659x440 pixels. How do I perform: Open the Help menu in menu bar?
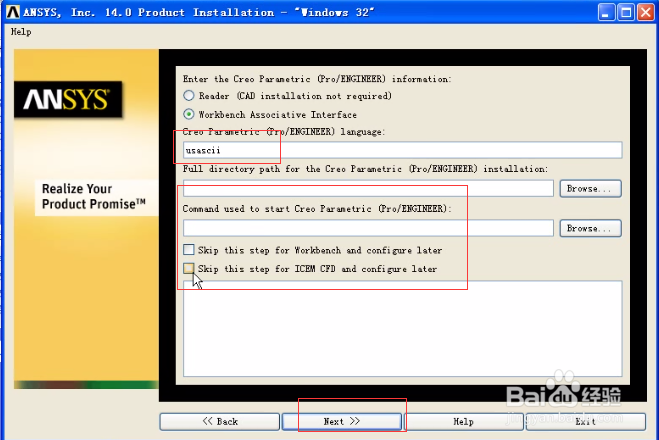click(21, 32)
